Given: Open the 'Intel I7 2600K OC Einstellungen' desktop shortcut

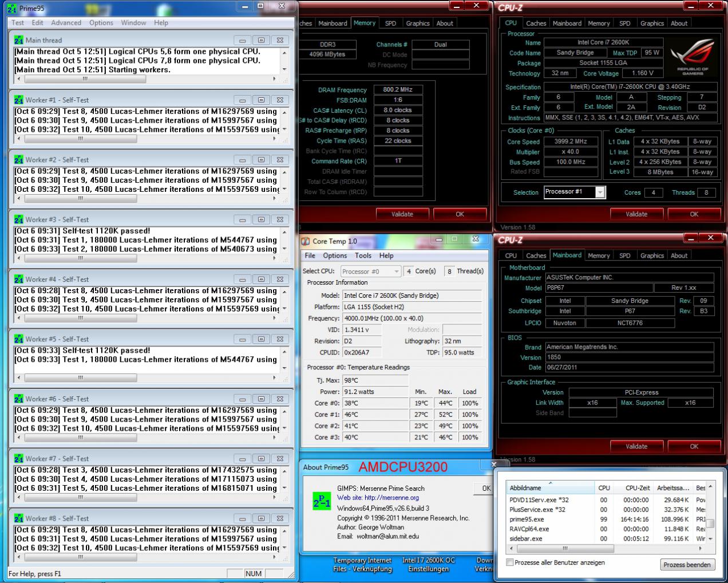Looking at the screenshot, I should point(429,565).
